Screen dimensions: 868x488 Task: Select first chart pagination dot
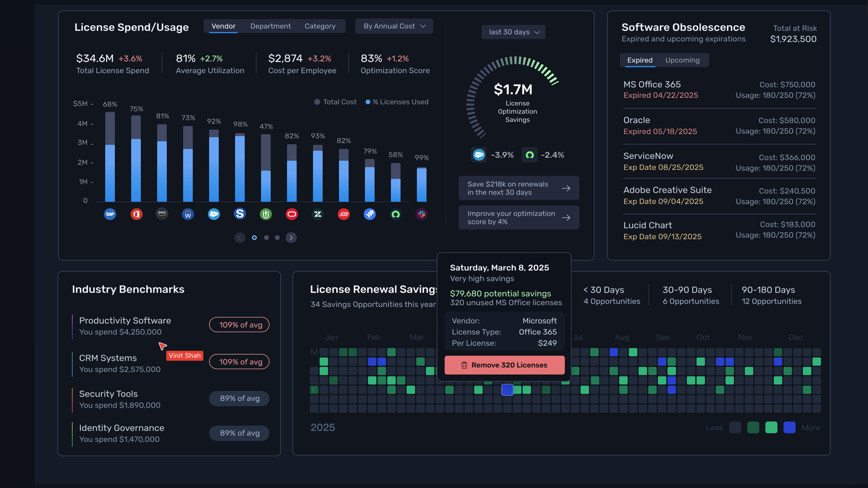click(x=254, y=237)
